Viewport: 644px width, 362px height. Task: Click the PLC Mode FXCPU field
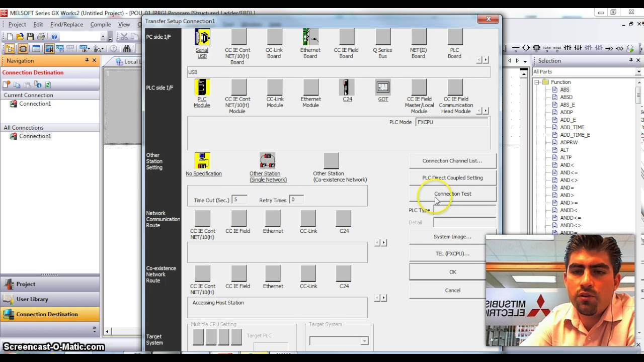tap(451, 122)
